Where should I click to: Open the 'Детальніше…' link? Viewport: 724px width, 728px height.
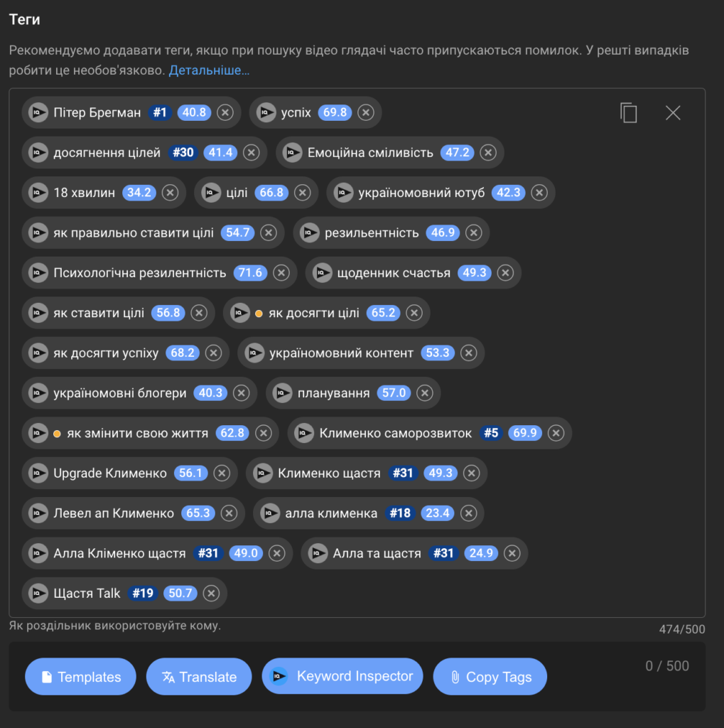(x=209, y=70)
